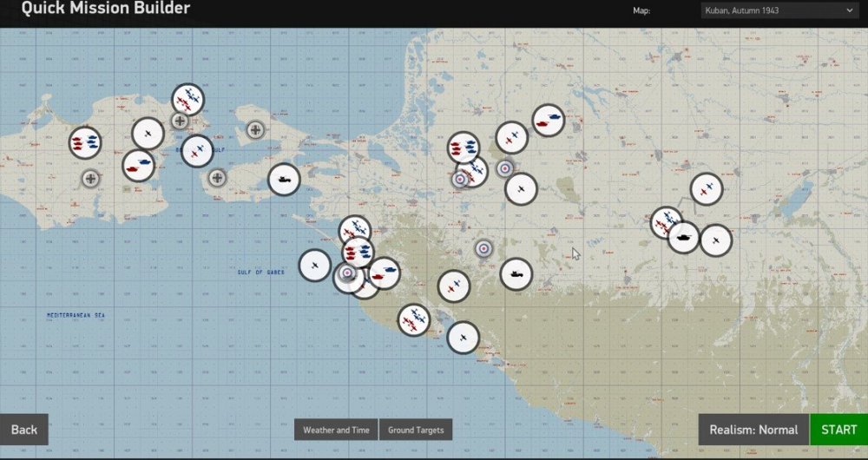Launch mission with green START button

click(838, 430)
